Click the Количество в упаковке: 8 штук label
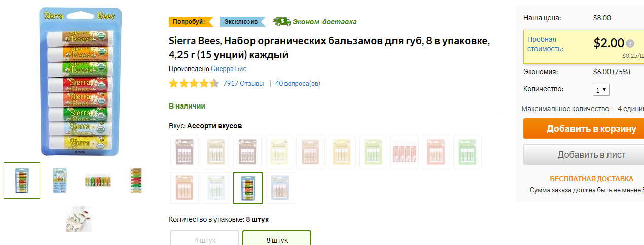The image size is (644, 245). pos(219,219)
